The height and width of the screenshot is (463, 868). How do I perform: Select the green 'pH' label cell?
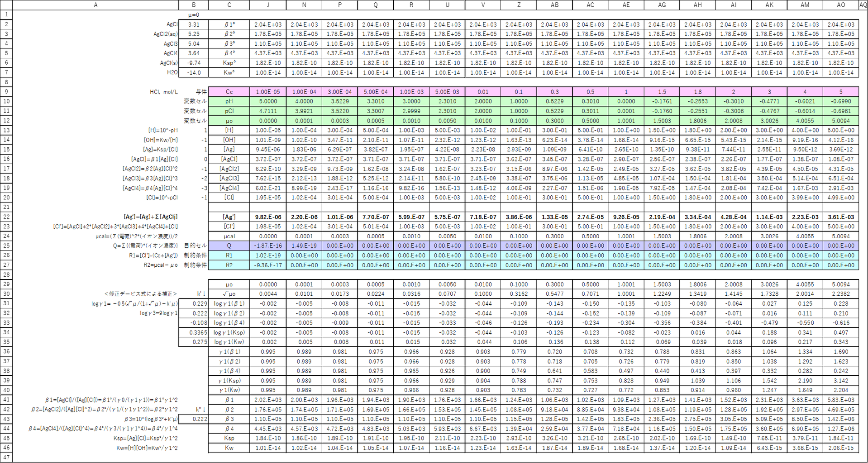click(x=229, y=101)
